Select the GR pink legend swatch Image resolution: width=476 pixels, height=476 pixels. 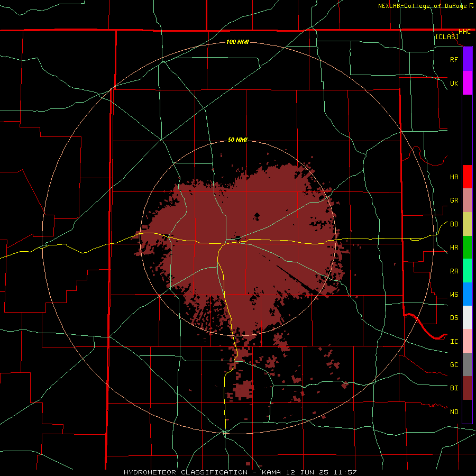coord(467,200)
